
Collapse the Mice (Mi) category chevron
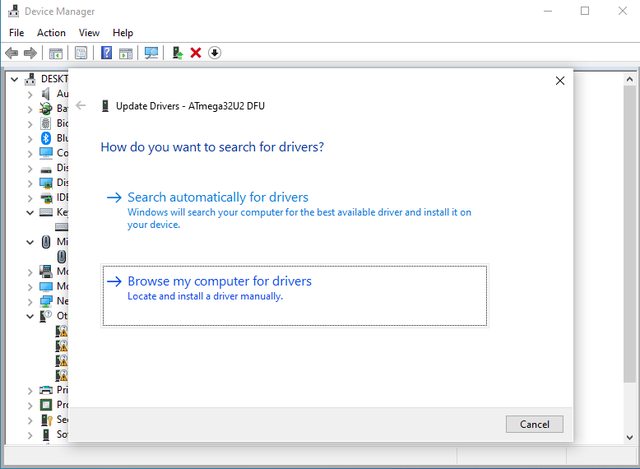click(x=30, y=242)
